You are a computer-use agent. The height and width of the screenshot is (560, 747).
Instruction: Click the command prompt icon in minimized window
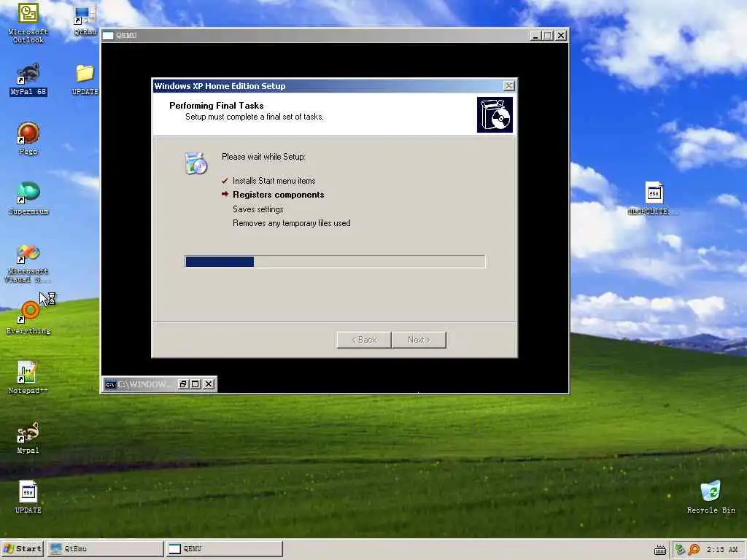coord(111,384)
